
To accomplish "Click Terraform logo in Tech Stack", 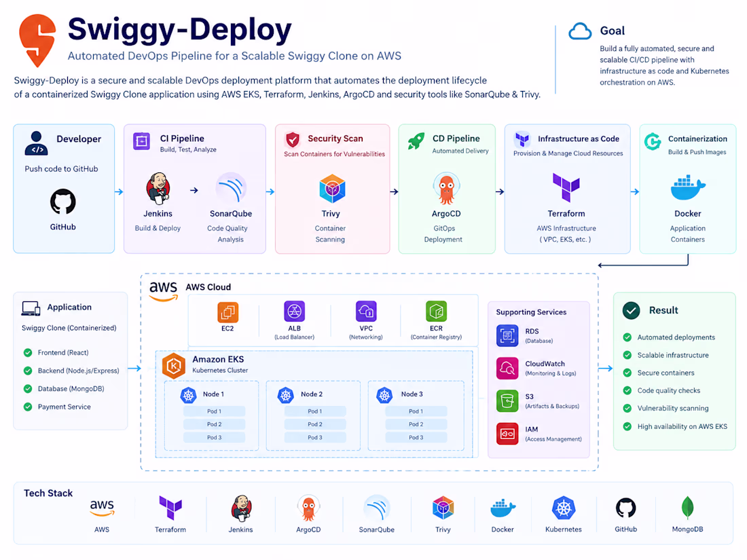I will 170,508.
